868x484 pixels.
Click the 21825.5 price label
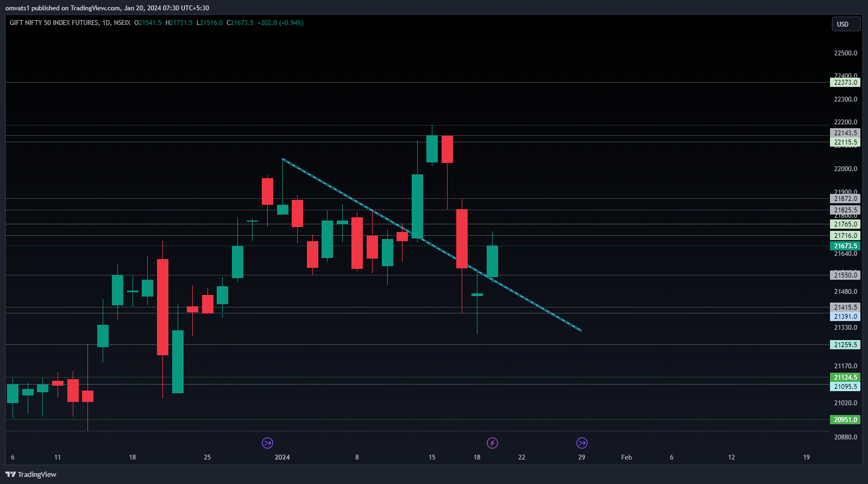point(845,210)
